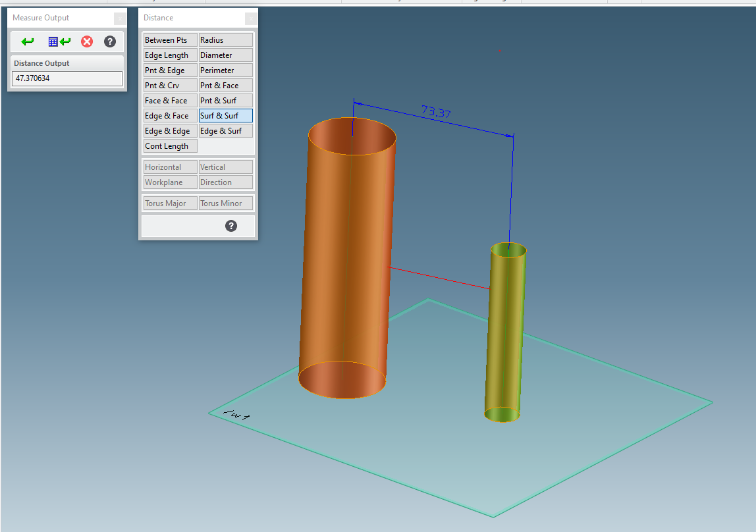Accept the measurement with the green return arrow
Screen dimensions: 756x532
(26, 41)
